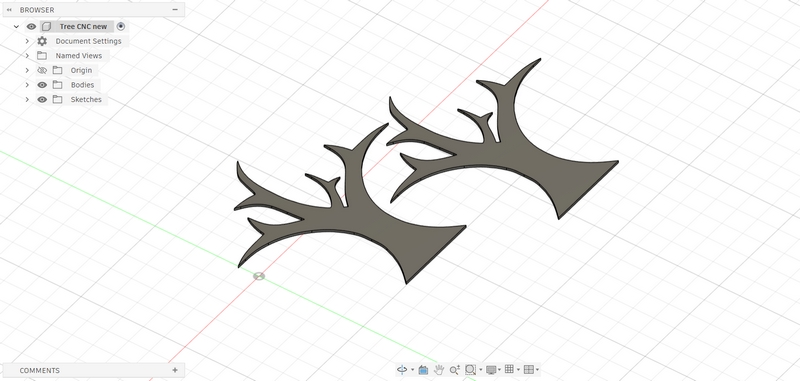Select the Zoom magnifier tool

[455, 370]
